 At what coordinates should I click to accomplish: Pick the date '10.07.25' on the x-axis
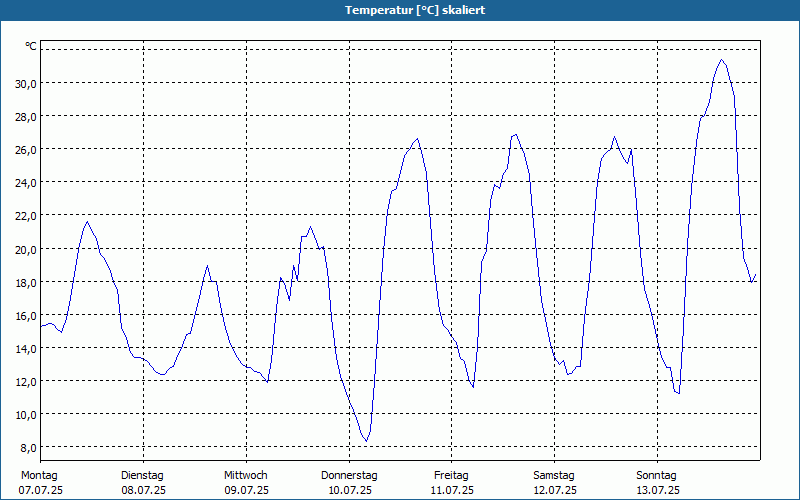click(x=349, y=491)
